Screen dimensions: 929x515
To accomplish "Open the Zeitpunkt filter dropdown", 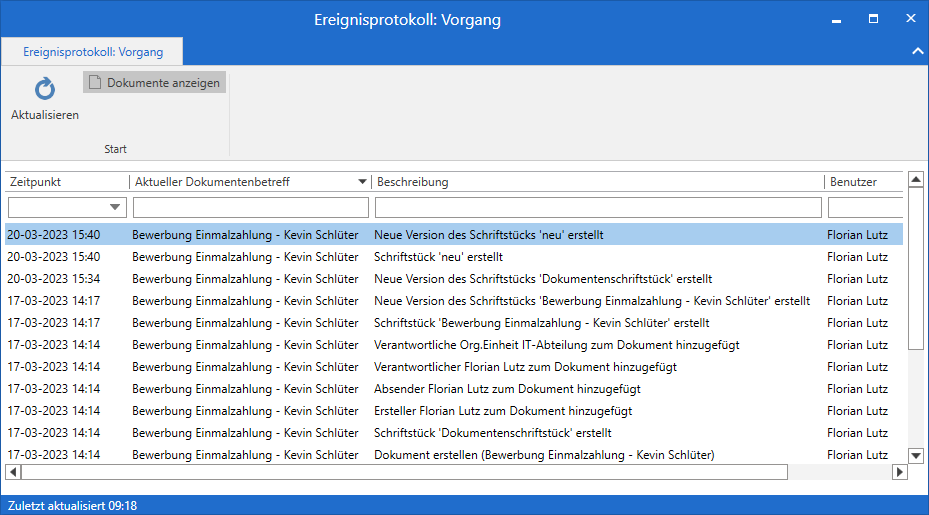I will coord(116,208).
